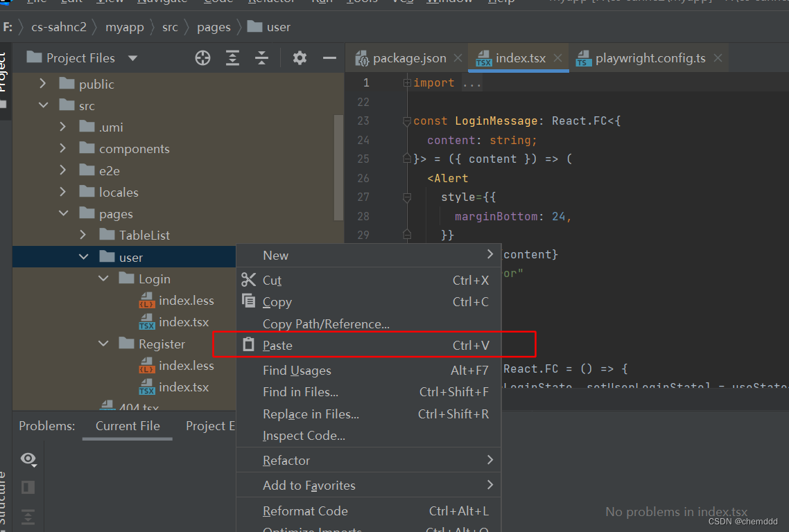Image resolution: width=789 pixels, height=532 pixels.
Task: Collapse the Login folder
Action: [x=104, y=278]
